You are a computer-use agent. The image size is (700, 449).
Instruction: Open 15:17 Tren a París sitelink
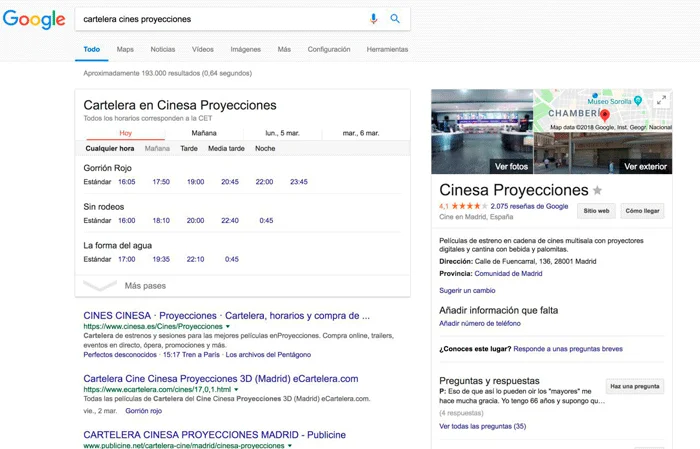click(x=191, y=355)
